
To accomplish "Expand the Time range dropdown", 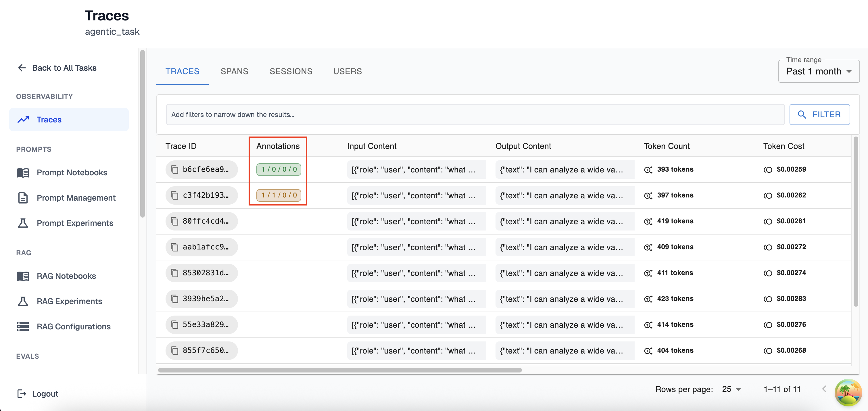I will tap(819, 71).
